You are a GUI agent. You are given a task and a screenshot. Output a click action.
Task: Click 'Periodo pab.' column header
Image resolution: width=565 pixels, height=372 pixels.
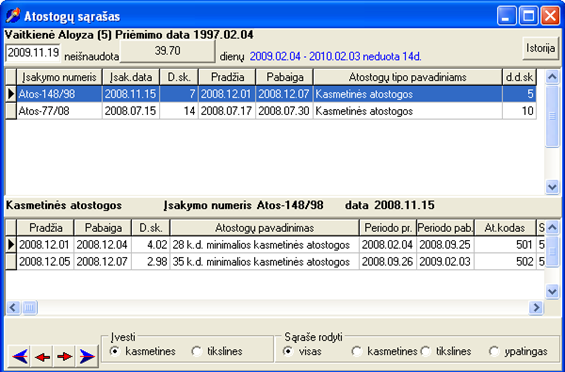(x=445, y=228)
